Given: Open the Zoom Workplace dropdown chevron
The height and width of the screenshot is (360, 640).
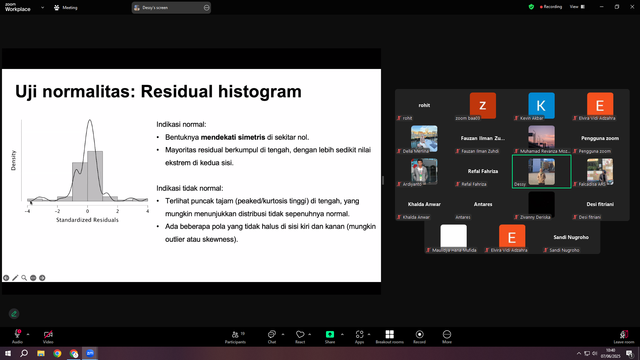Looking at the screenshot, I should pos(42,7).
